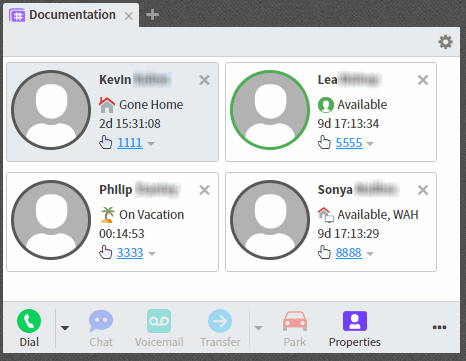Choose the Transfer arrow tool

tap(220, 321)
